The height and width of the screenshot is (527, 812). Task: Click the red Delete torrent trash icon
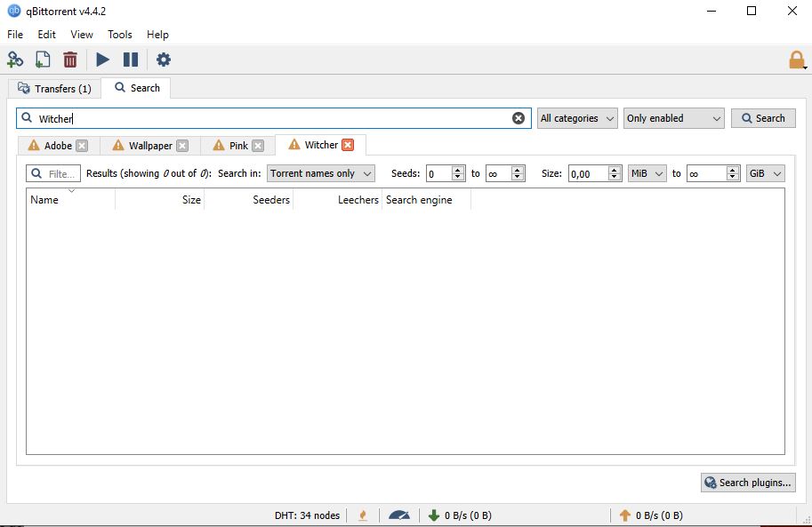70,60
